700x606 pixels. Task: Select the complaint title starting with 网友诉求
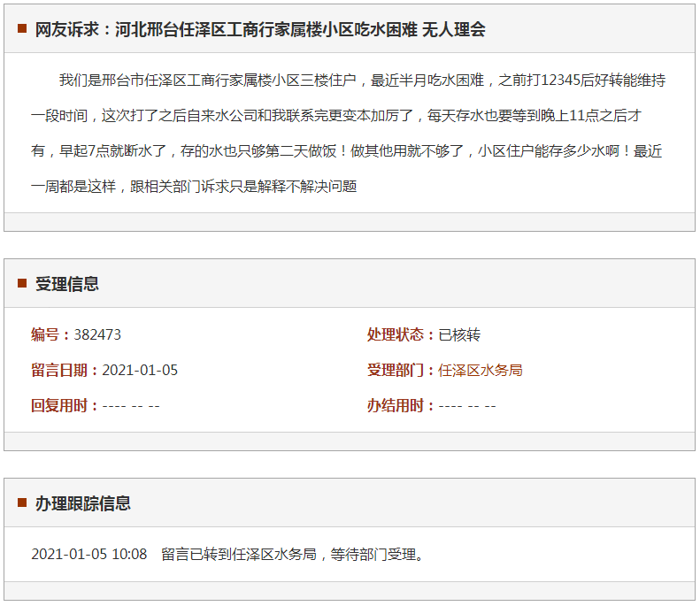pos(260,29)
